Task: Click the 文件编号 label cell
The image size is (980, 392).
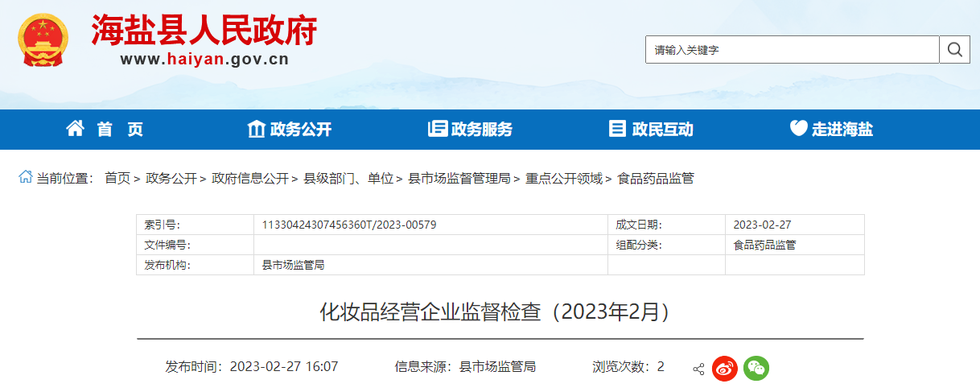Action: tap(196, 245)
